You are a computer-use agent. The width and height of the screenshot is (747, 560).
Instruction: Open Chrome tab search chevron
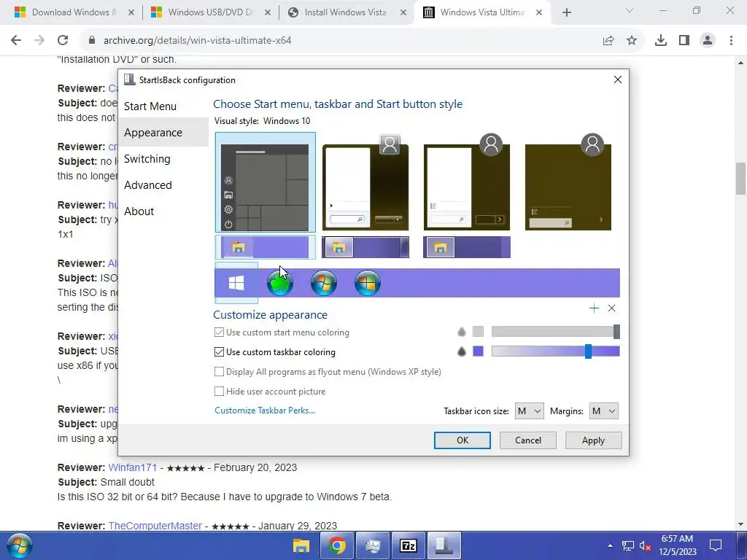pos(630,10)
